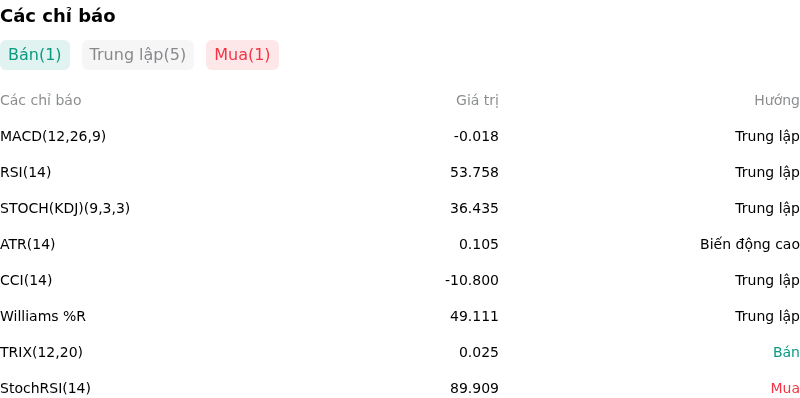Open the Williams %R indicator row
The width and height of the screenshot is (800, 398).
[x=400, y=316]
